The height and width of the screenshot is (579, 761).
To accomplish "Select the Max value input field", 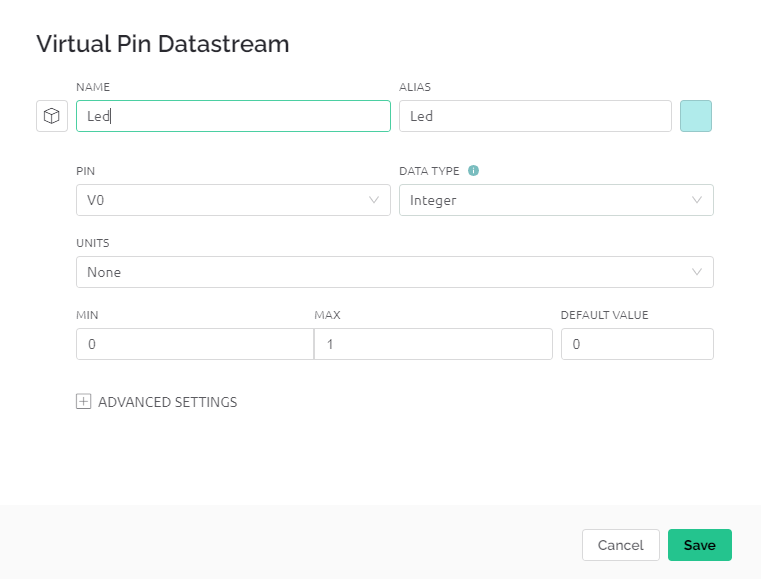I will (433, 344).
